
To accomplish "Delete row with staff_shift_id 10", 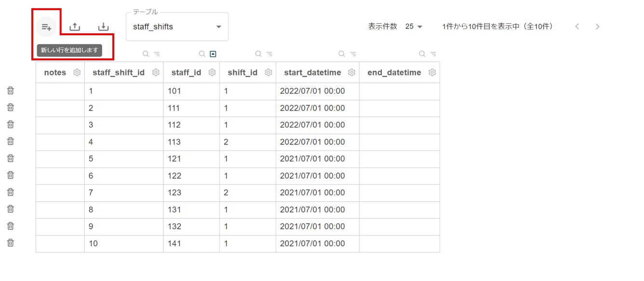I will 11,243.
